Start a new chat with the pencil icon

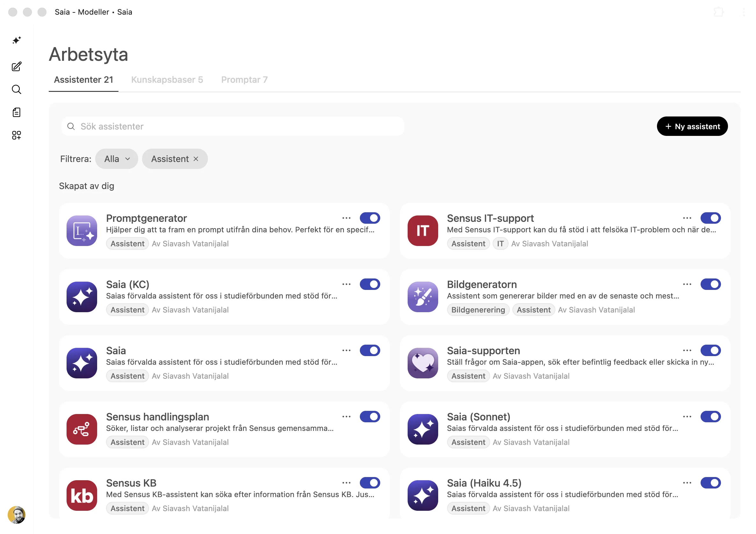[x=17, y=67]
